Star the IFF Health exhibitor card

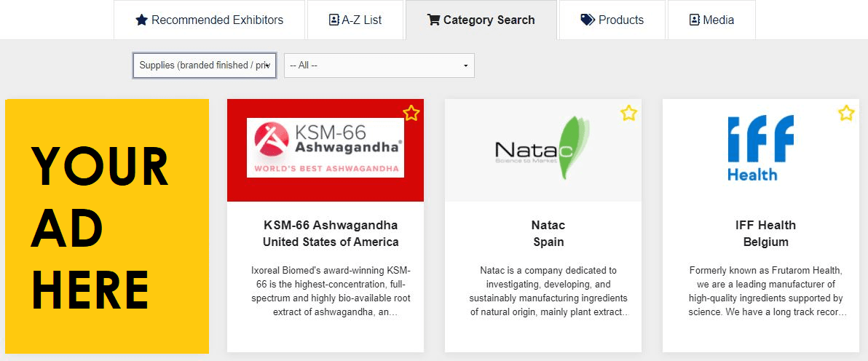[846, 113]
